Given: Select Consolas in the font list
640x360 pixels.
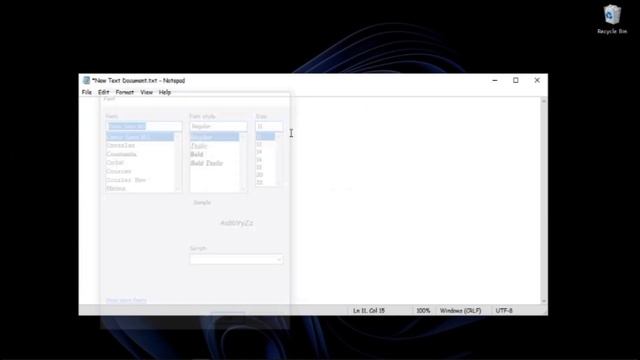Looking at the screenshot, I should coord(120,145).
